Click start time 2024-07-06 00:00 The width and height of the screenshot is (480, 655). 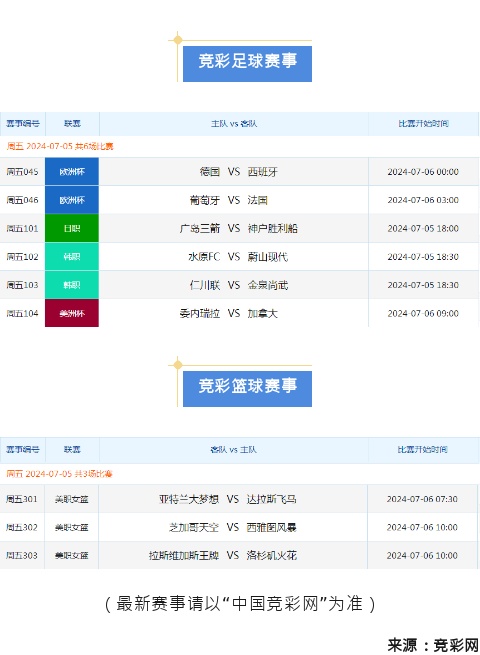[x=423, y=172]
